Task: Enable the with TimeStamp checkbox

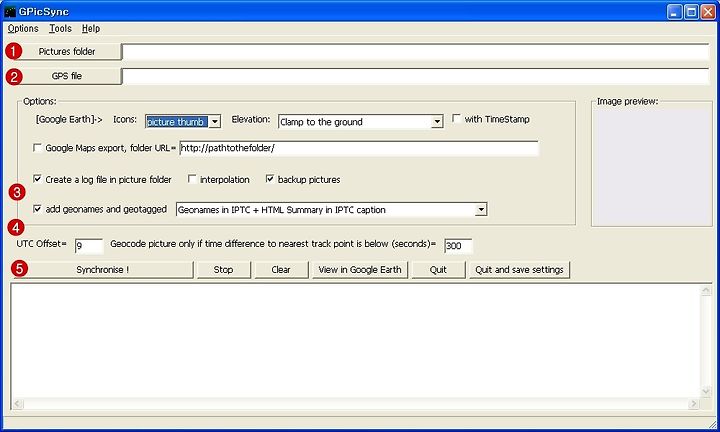Action: [x=456, y=118]
